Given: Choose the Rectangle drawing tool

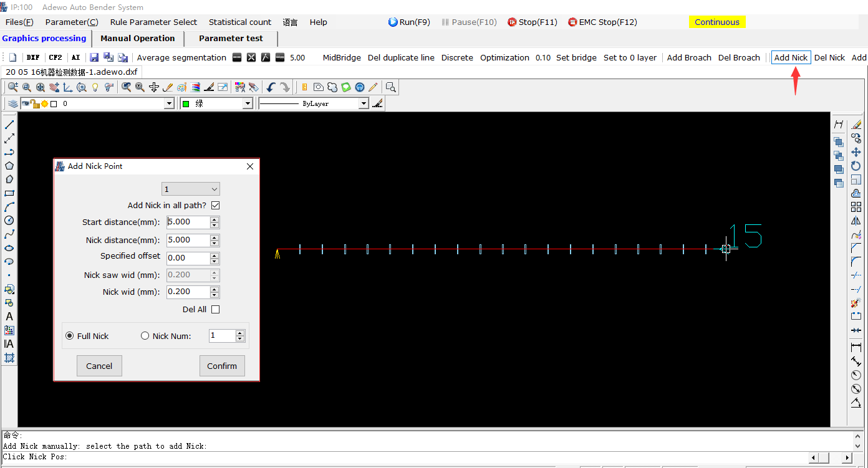Looking at the screenshot, I should 9,193.
